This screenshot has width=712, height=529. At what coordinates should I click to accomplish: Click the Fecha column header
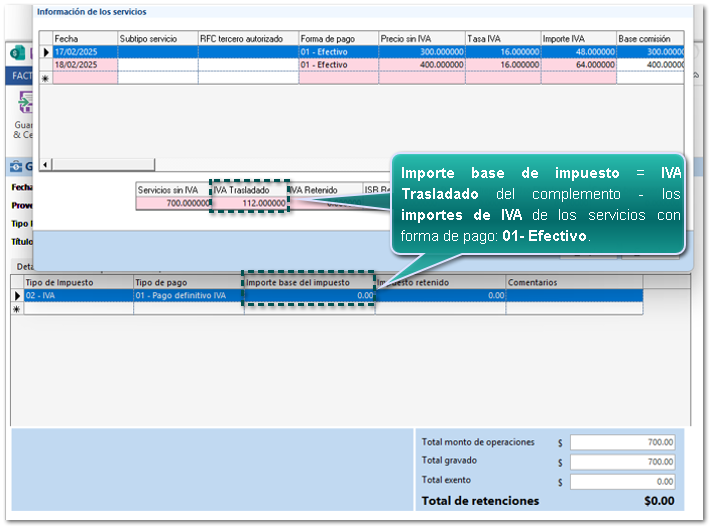coord(84,39)
